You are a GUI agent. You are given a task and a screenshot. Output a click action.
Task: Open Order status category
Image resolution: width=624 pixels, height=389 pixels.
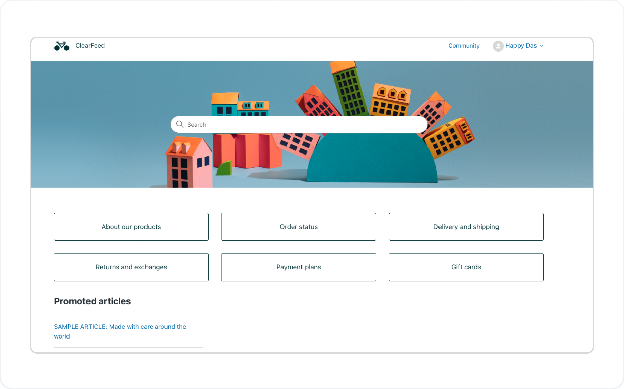click(298, 227)
